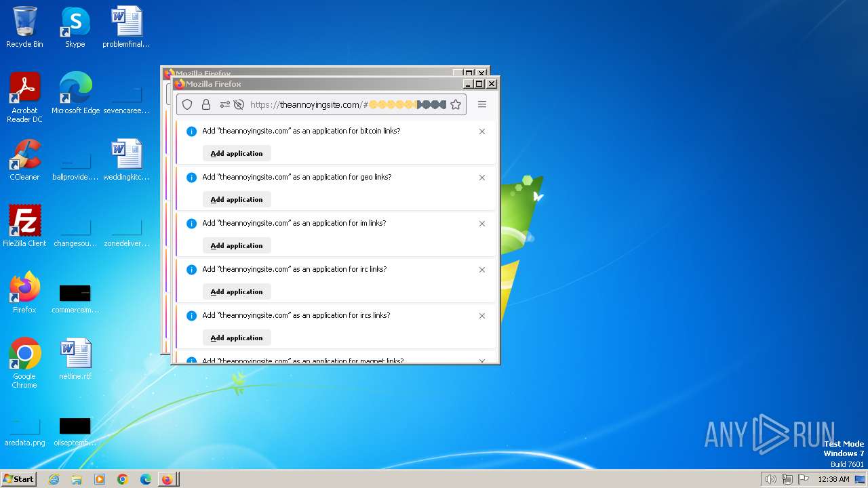
Task: Close the front Firefox window
Action: [492, 84]
